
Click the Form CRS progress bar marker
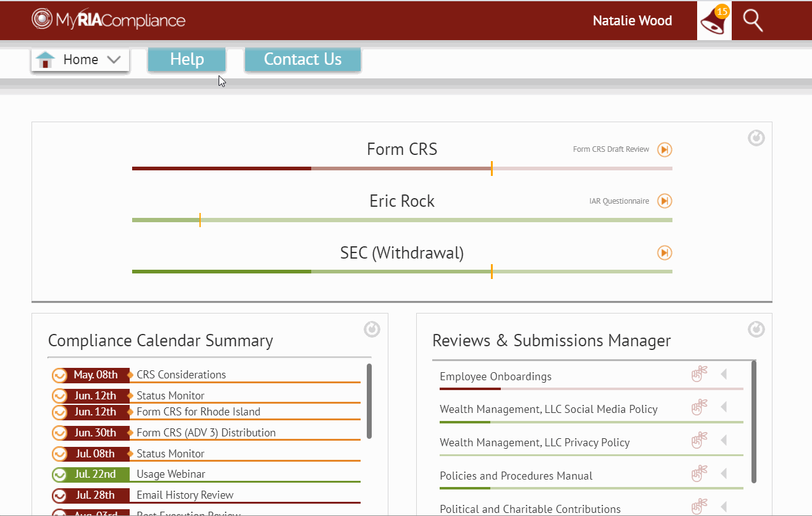pos(492,169)
